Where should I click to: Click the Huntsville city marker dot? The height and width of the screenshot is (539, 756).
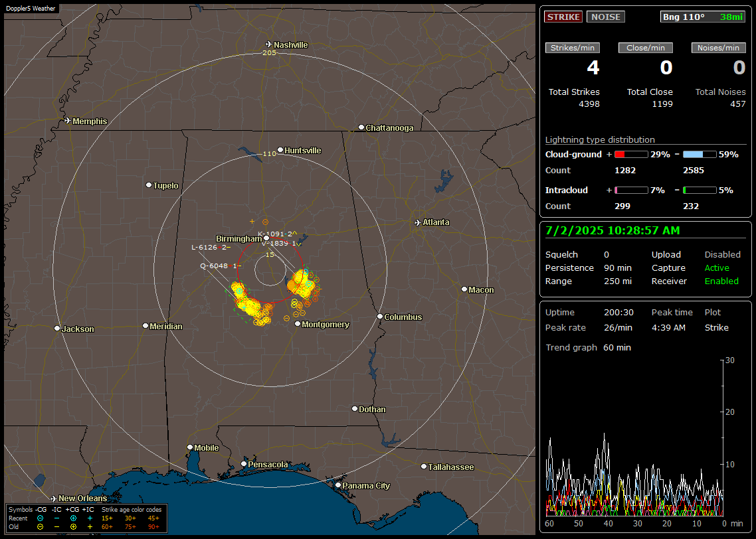(280, 150)
